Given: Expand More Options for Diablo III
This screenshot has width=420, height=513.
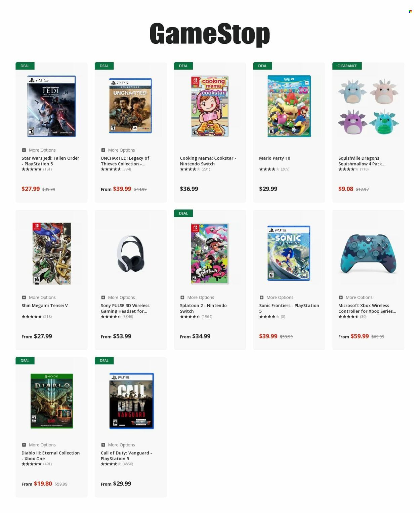Looking at the screenshot, I should (24, 445).
